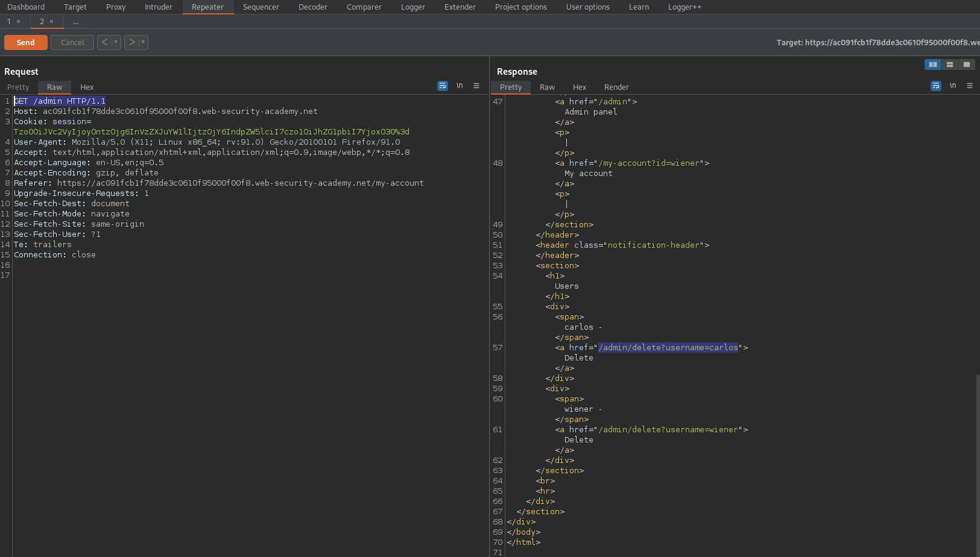Open Request panel hamburger options menu
Screen dimensions: 980x557
point(476,86)
